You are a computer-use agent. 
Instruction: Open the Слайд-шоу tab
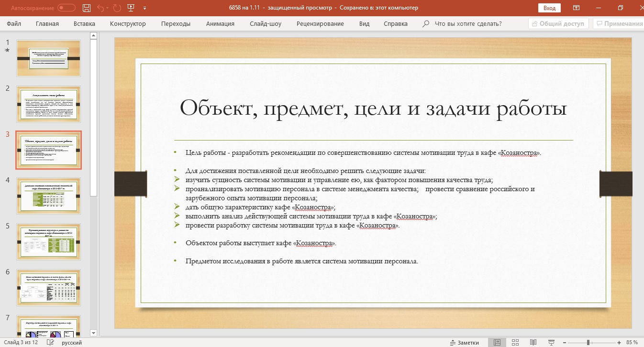(266, 23)
